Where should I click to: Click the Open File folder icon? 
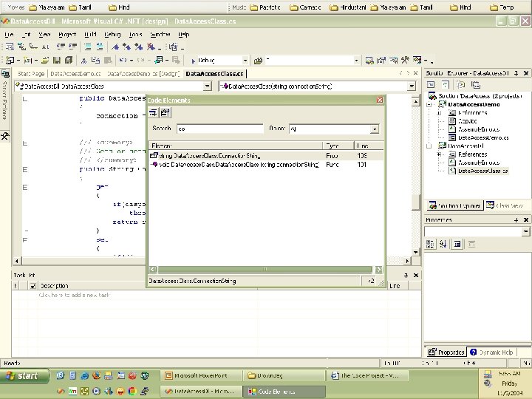45,61
